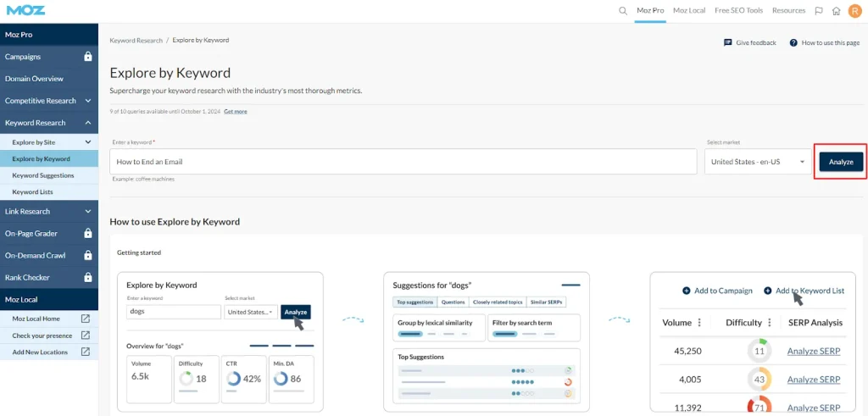Click Get more queries link

tap(236, 111)
